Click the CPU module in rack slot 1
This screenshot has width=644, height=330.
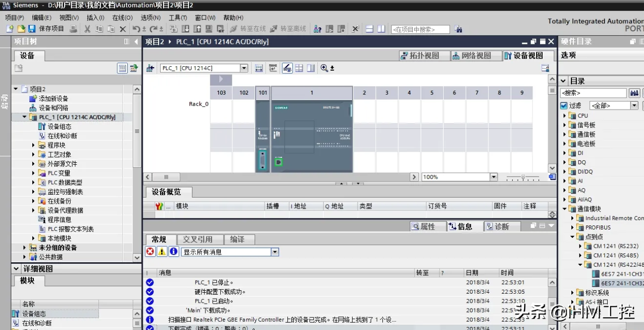coord(312,135)
